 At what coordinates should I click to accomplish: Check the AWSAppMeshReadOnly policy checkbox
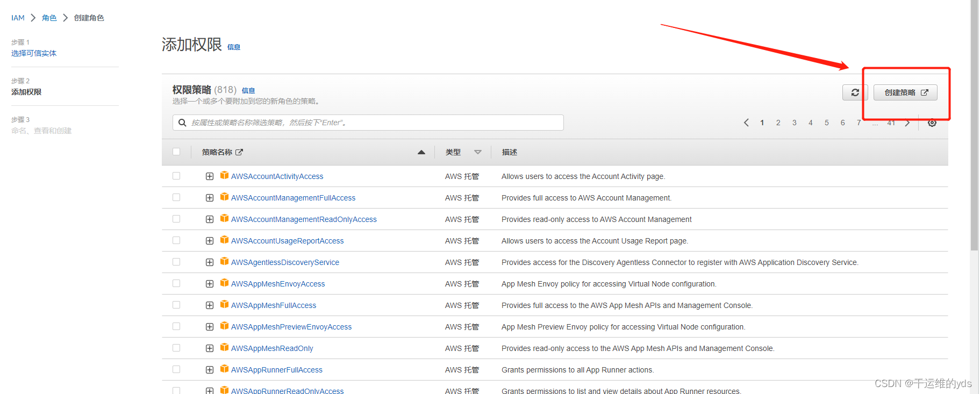(176, 348)
